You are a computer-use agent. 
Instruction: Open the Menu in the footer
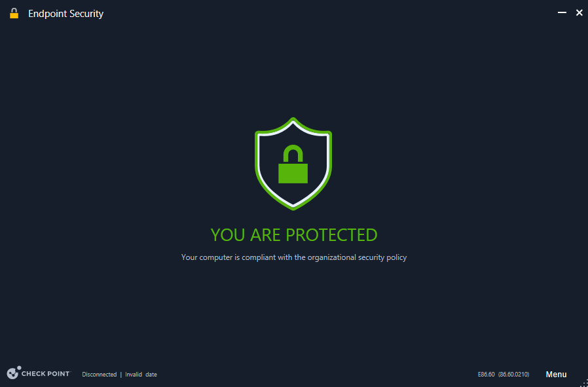pyautogui.click(x=556, y=375)
